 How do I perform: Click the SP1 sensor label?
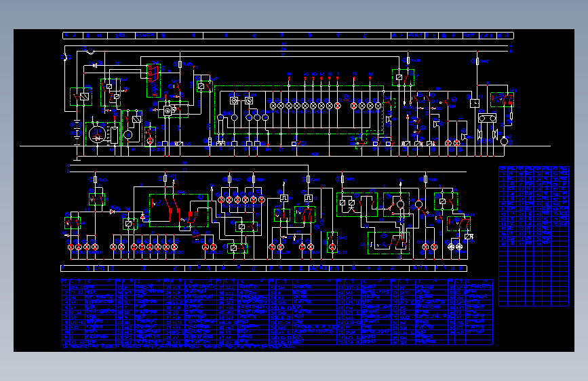[231, 148]
